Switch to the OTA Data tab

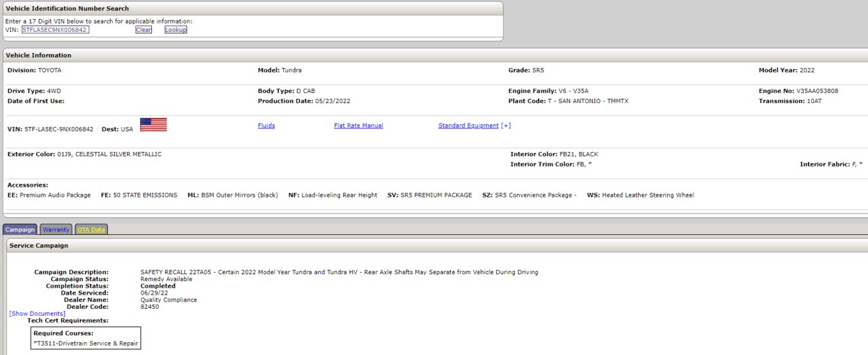91,229
